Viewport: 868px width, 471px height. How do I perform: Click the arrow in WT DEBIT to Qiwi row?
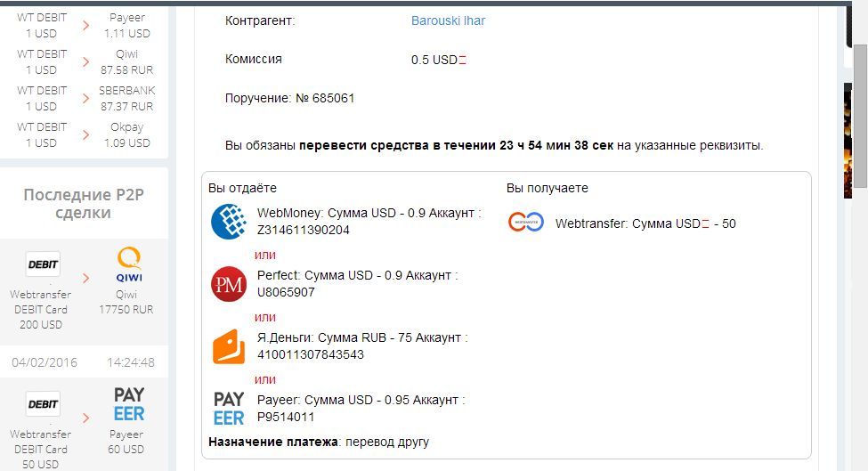[x=85, y=61]
